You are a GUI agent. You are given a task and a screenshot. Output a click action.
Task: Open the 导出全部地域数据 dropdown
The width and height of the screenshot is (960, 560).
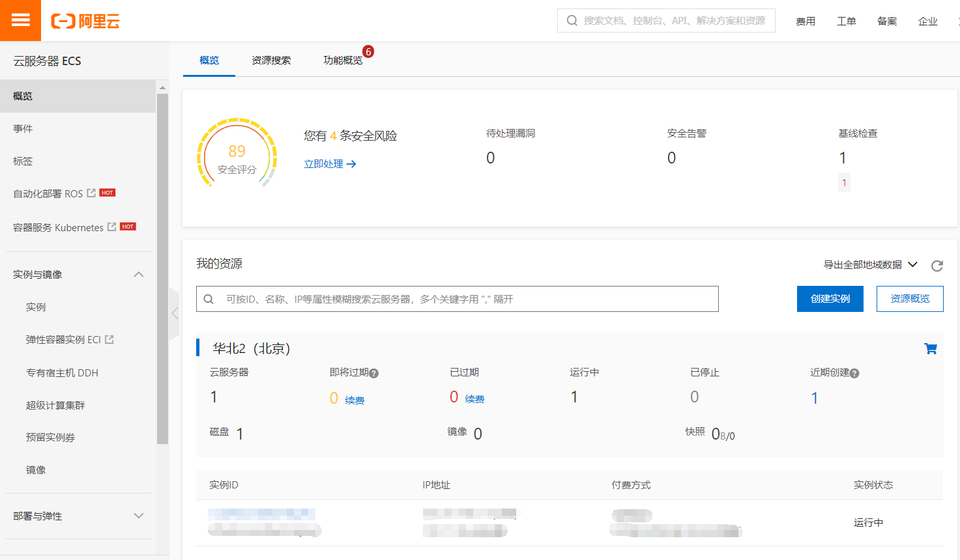[870, 264]
